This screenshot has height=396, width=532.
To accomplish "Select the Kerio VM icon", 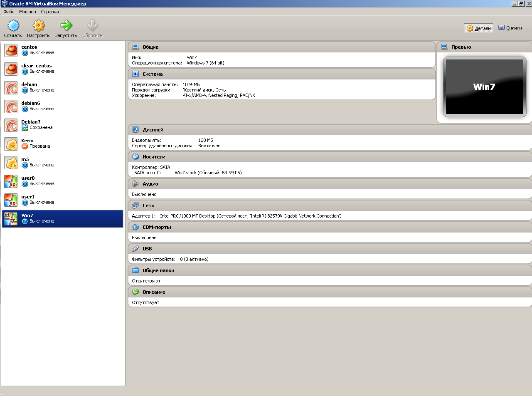I will (x=11, y=144).
